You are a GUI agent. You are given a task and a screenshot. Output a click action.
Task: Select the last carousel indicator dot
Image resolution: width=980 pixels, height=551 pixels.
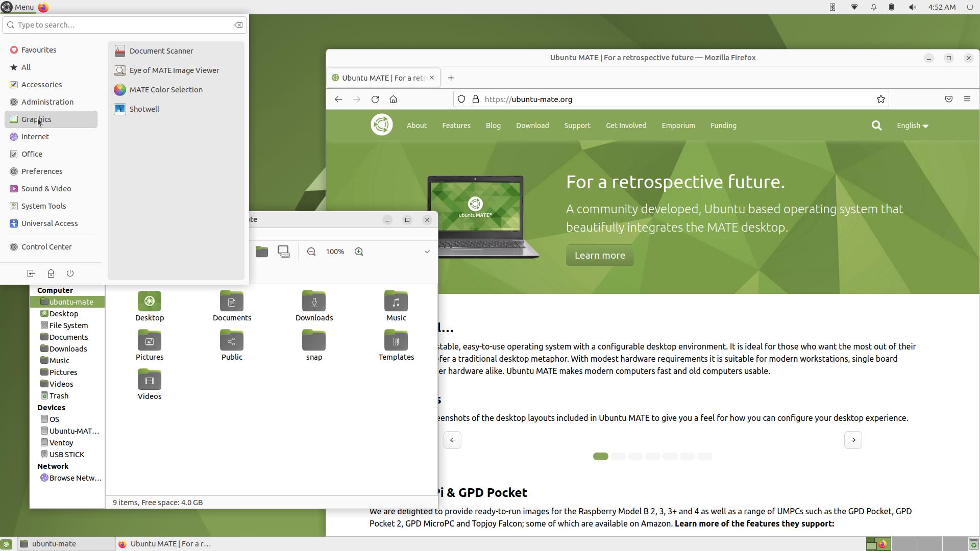[x=705, y=456]
